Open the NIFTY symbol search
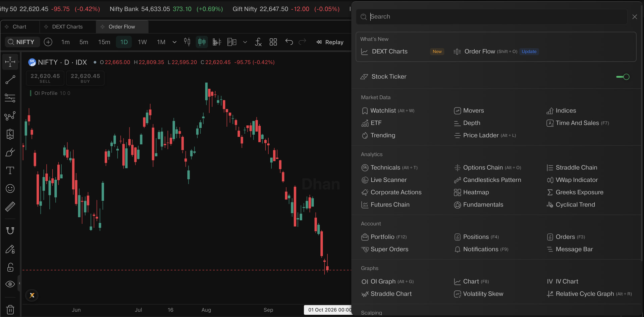Viewport: 644px width, 317px height. 22,42
